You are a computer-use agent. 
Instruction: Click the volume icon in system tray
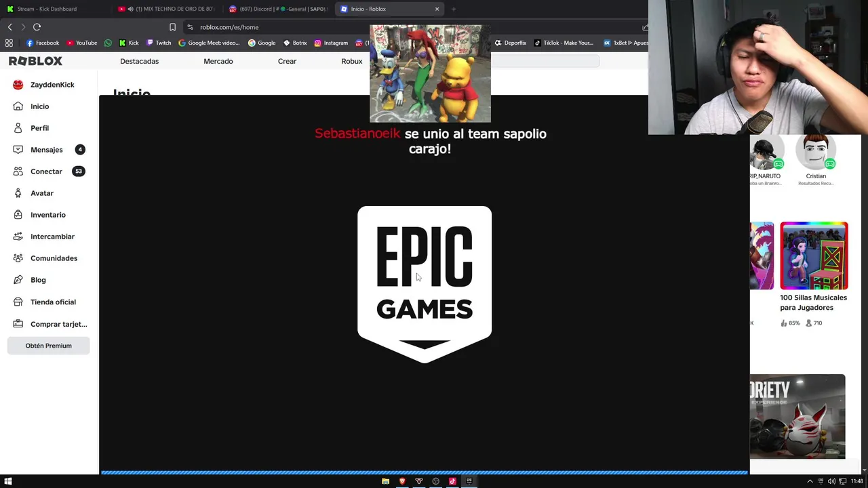click(x=831, y=481)
